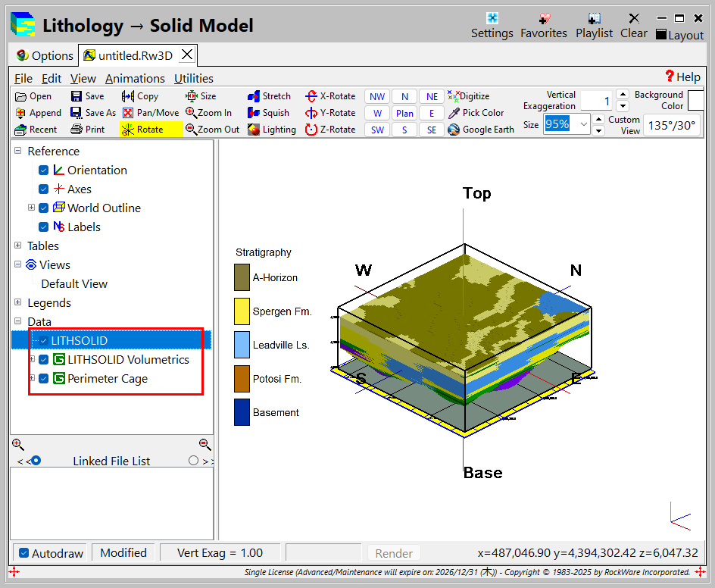
Task: Open the Lighting settings
Action: pyautogui.click(x=271, y=130)
